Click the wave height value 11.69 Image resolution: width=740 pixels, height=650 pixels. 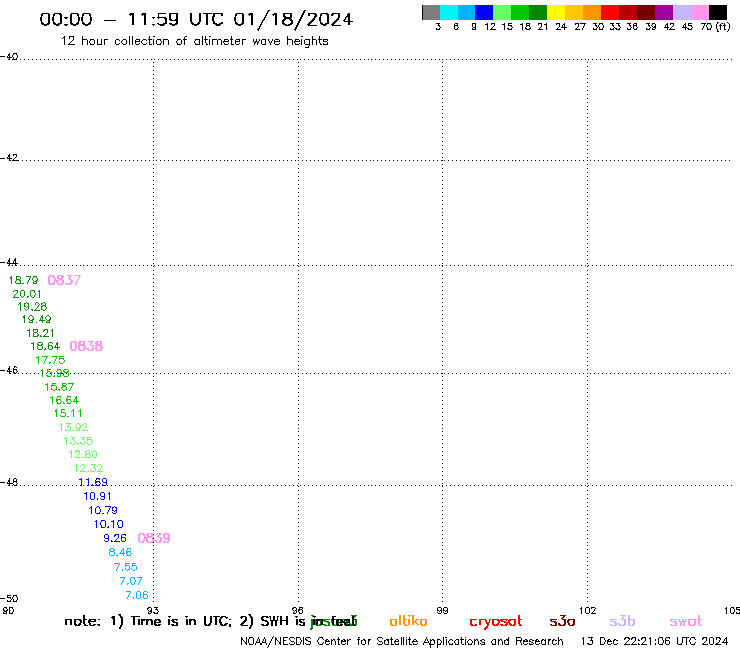coord(93,482)
